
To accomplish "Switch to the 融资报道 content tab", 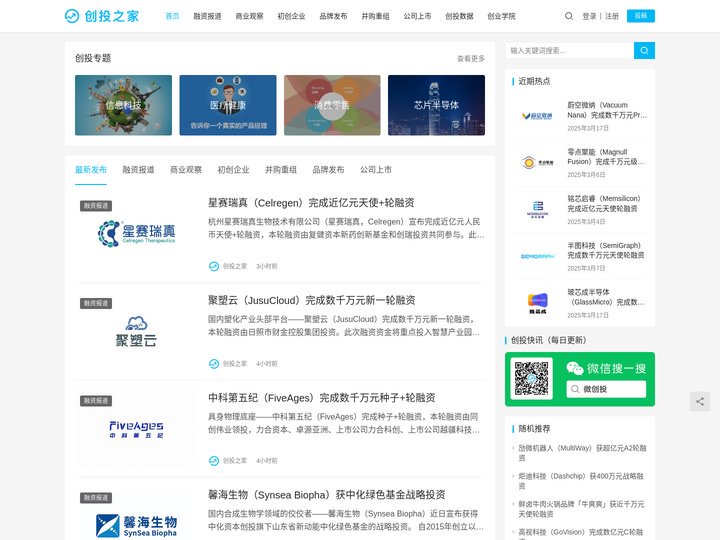I will coord(138,170).
